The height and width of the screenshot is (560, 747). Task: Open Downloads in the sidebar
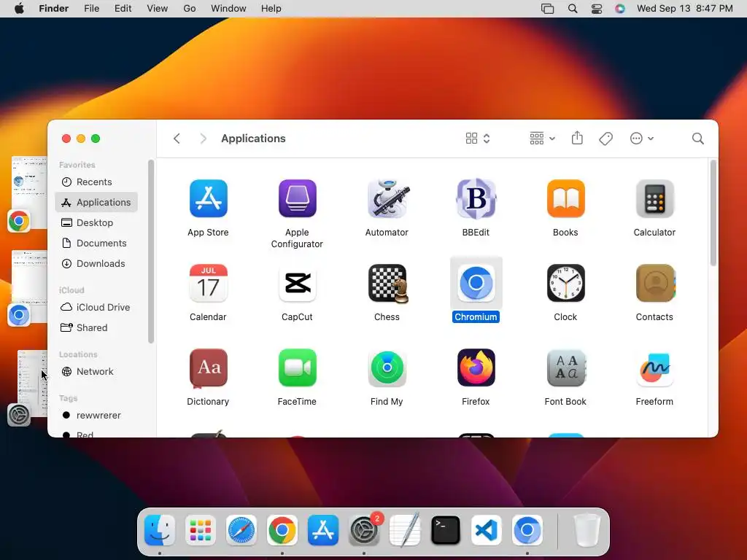[96, 264]
